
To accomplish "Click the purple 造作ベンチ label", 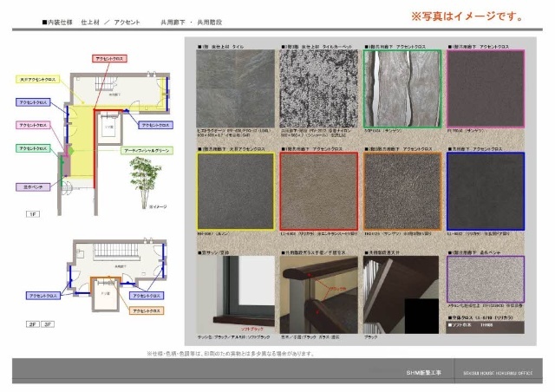I will pos(33,186).
